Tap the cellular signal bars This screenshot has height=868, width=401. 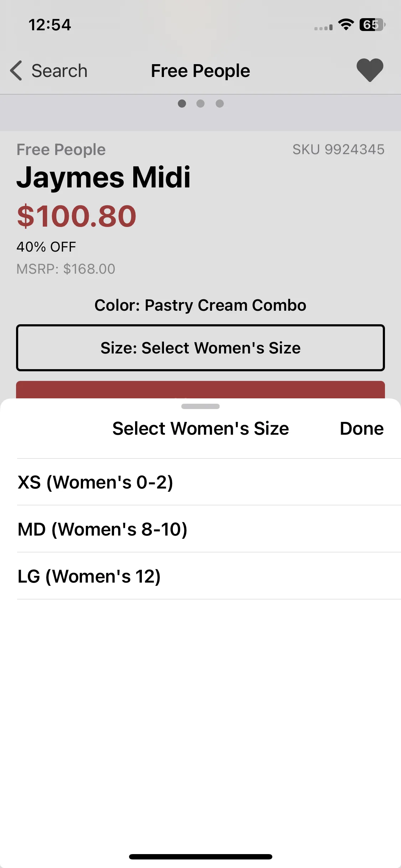coord(323,27)
